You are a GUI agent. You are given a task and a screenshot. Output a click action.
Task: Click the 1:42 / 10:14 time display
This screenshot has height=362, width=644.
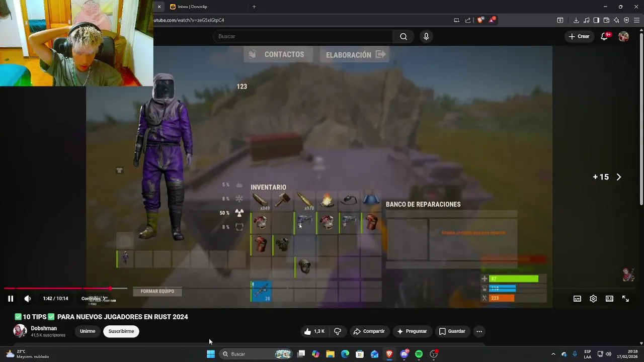(55, 299)
